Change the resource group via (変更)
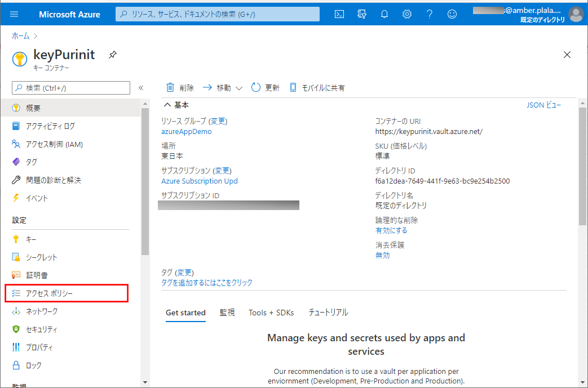 tap(218, 121)
